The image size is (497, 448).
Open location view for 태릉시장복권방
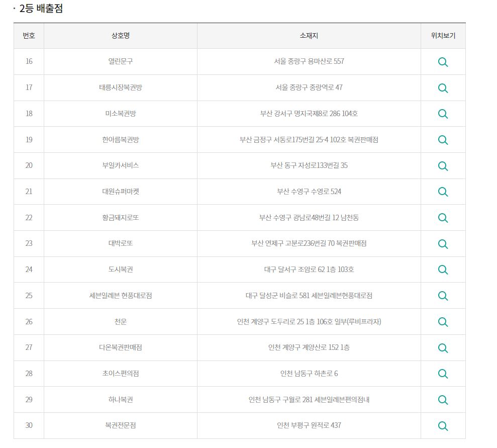tap(443, 88)
